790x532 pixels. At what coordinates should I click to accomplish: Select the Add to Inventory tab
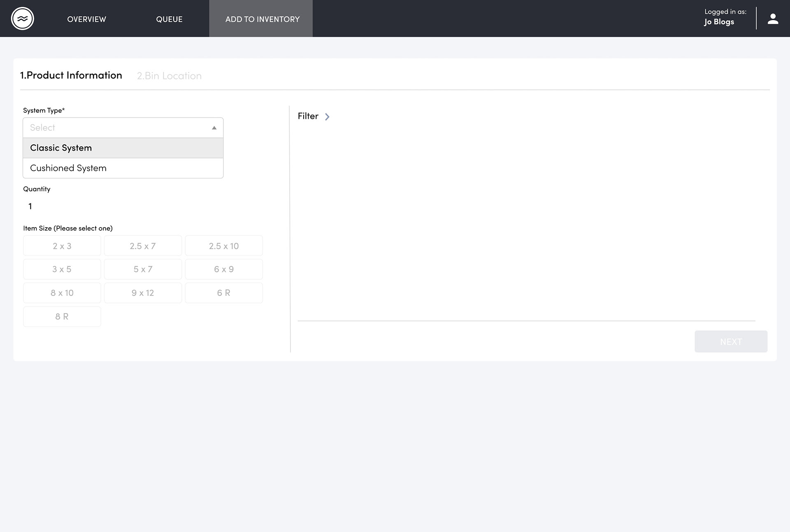coord(261,19)
